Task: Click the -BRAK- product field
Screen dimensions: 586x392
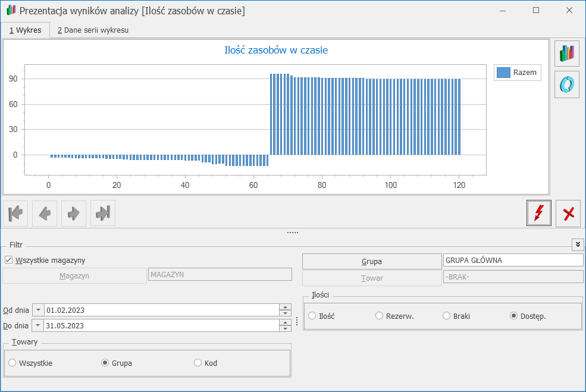Action: click(x=513, y=277)
